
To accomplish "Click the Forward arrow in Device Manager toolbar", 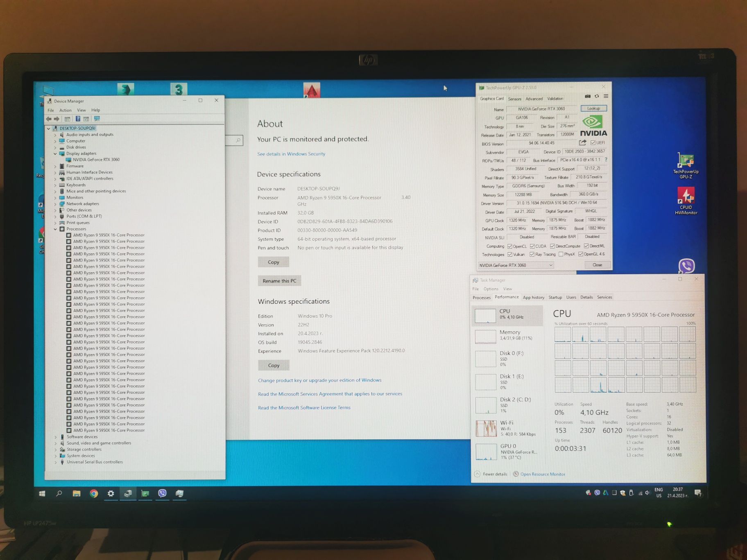I will (57, 119).
